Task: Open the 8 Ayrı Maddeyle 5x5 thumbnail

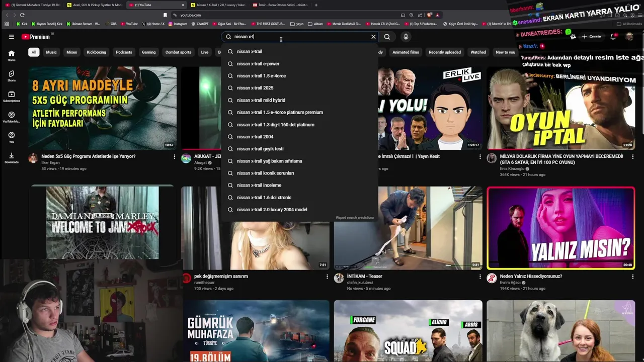Action: (x=102, y=108)
